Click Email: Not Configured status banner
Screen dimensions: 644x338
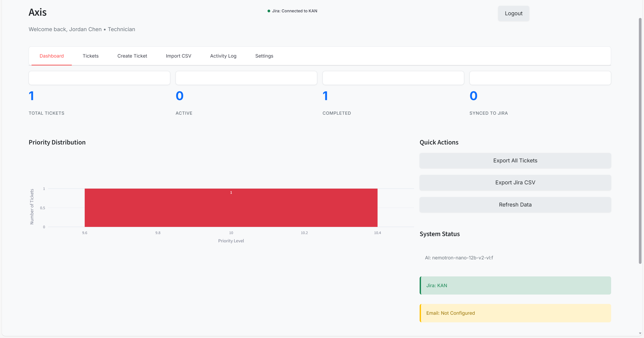pos(515,313)
